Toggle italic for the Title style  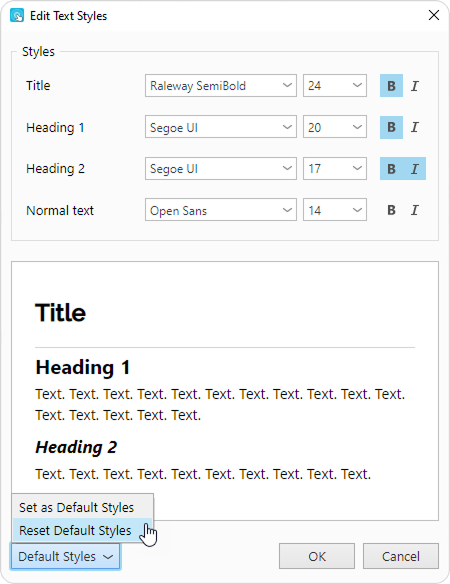(x=414, y=86)
